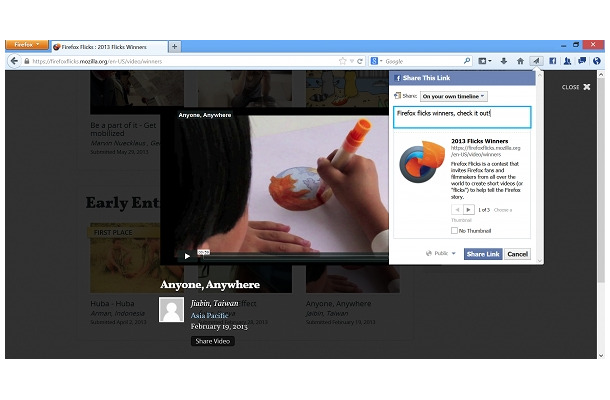Click Facebook logo in Share This Link header

397,78
